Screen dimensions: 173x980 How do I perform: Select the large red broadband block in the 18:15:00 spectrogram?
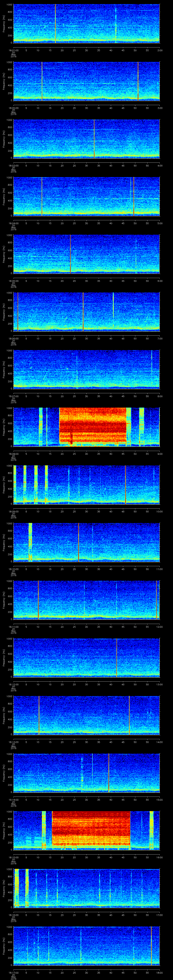pyautogui.click(x=91, y=829)
